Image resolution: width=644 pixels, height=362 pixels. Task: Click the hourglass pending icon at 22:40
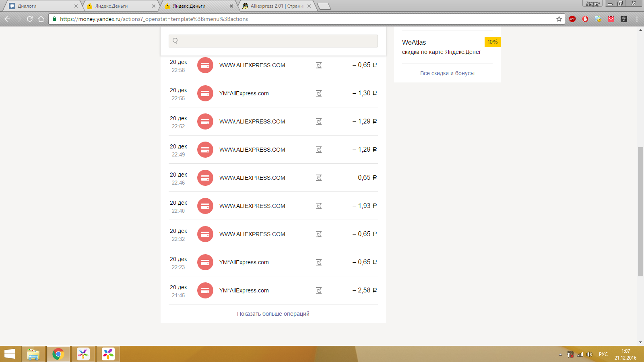[x=319, y=206]
